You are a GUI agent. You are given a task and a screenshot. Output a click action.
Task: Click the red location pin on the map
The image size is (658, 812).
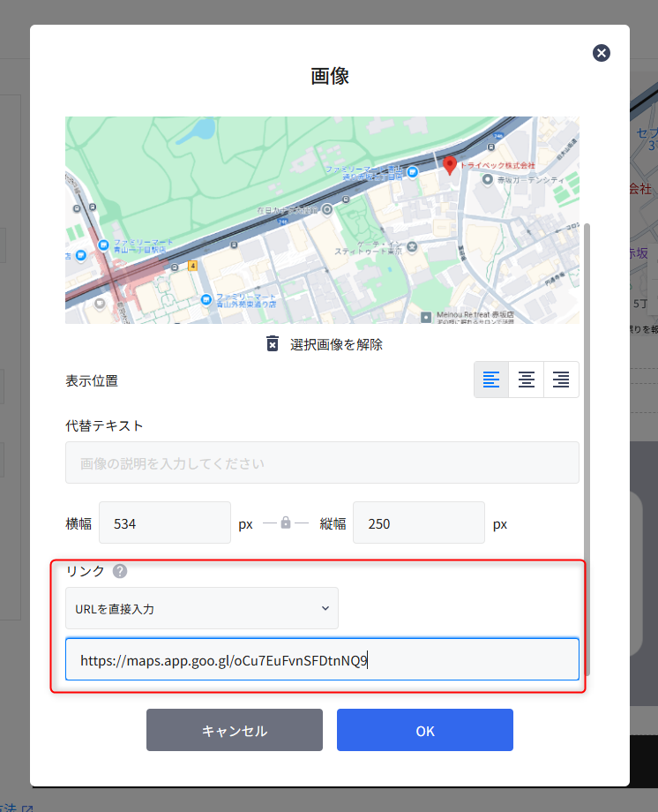[x=449, y=166]
